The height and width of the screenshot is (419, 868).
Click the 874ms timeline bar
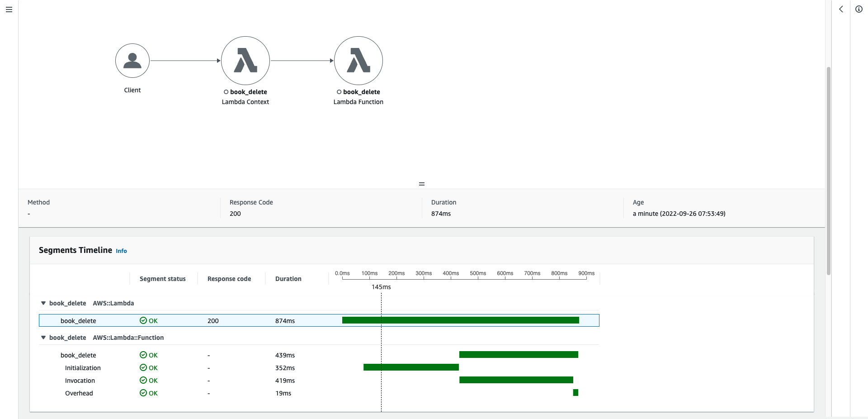461,320
